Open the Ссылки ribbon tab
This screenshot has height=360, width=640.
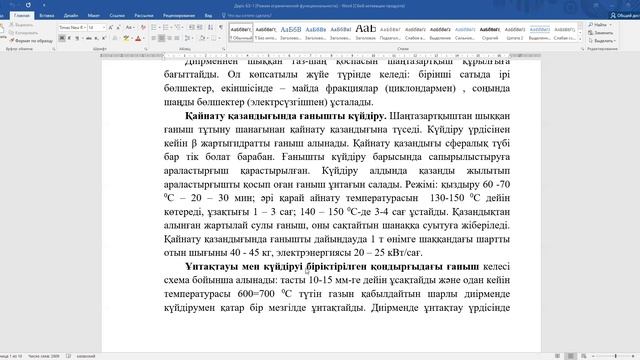117,16
